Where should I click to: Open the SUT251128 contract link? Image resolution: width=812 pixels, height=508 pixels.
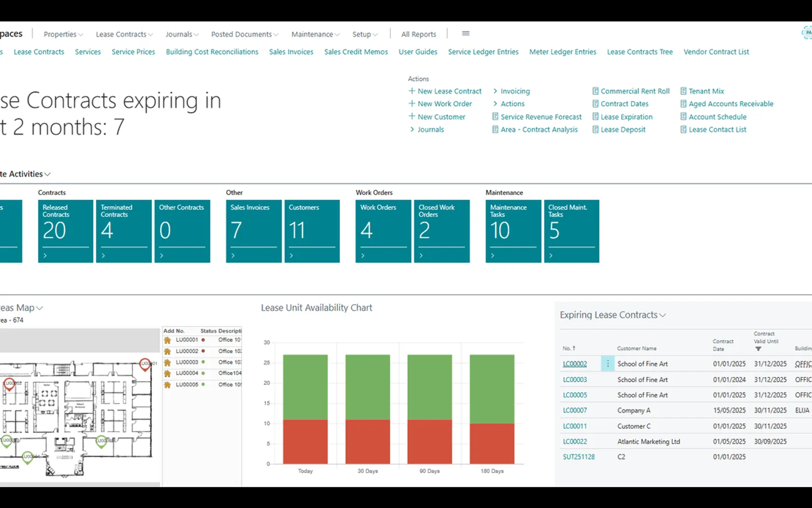click(579, 457)
